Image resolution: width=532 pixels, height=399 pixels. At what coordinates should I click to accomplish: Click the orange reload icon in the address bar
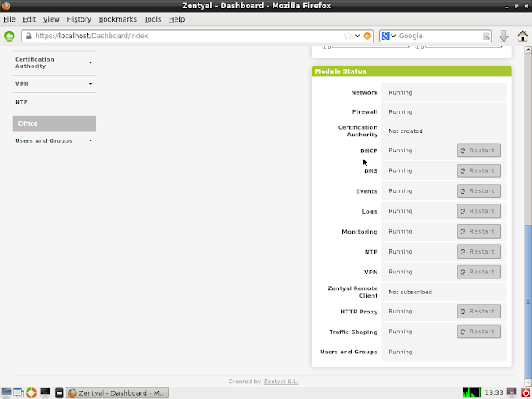coord(367,36)
